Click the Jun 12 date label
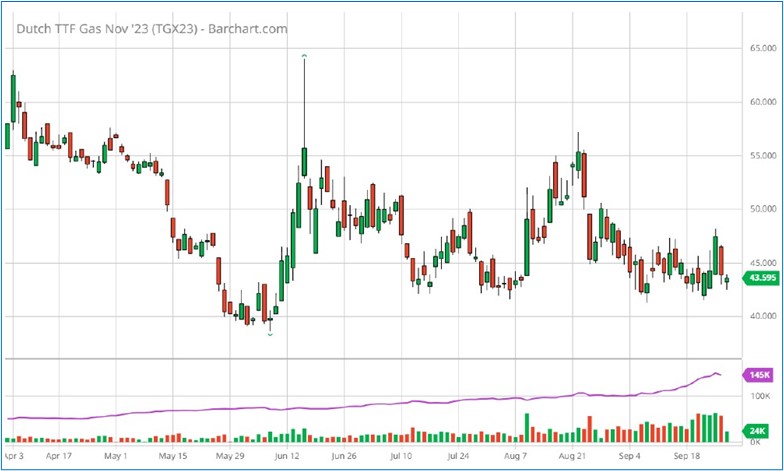This screenshot has height=471, width=784. pos(288,456)
